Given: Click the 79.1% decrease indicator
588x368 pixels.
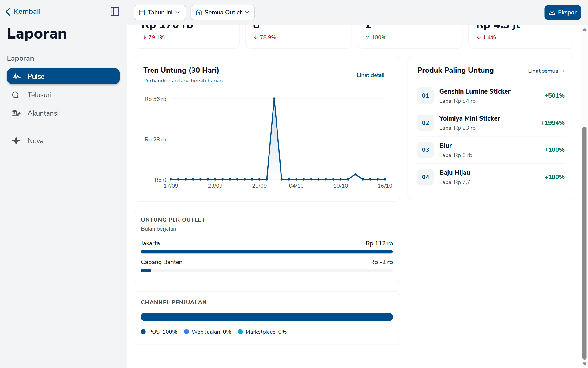Looking at the screenshot, I should (153, 37).
